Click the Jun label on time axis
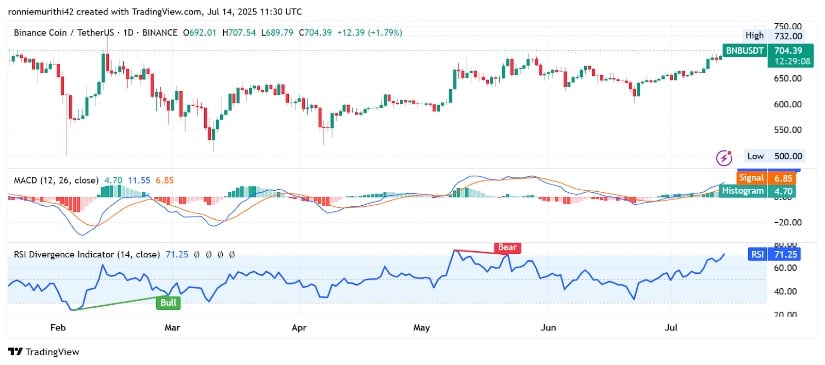This screenshot has height=365, width=825. pos(549,328)
